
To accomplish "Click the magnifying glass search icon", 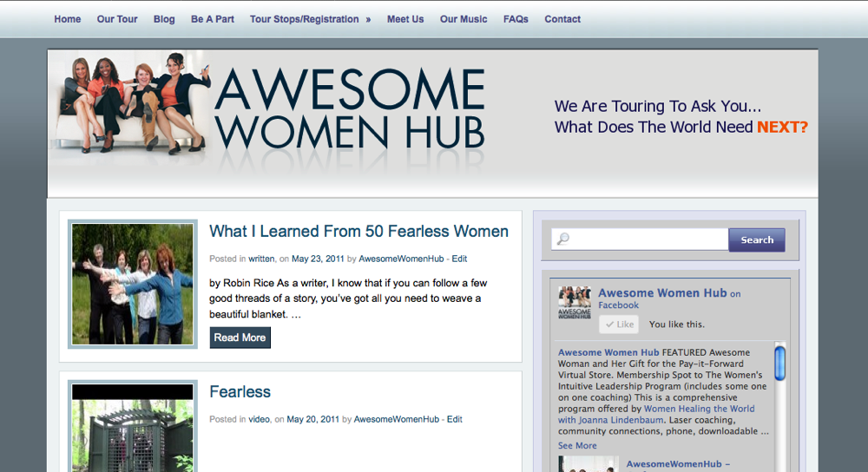I will click(x=563, y=239).
